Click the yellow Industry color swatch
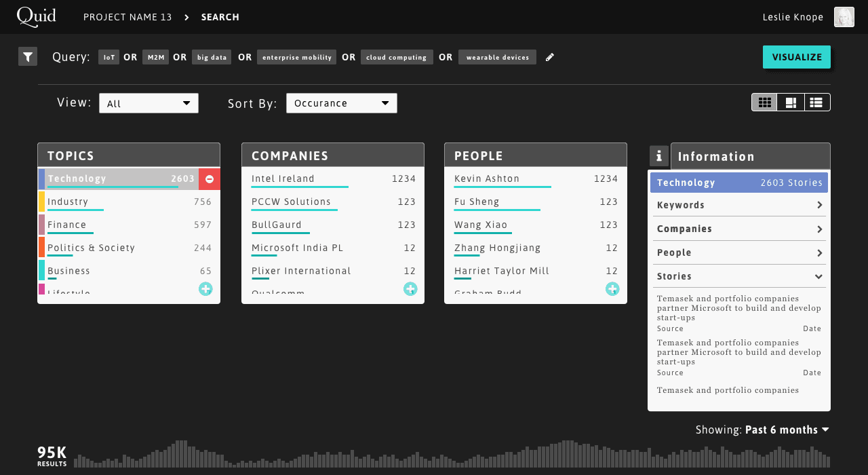Image resolution: width=868 pixels, height=475 pixels. click(x=41, y=202)
